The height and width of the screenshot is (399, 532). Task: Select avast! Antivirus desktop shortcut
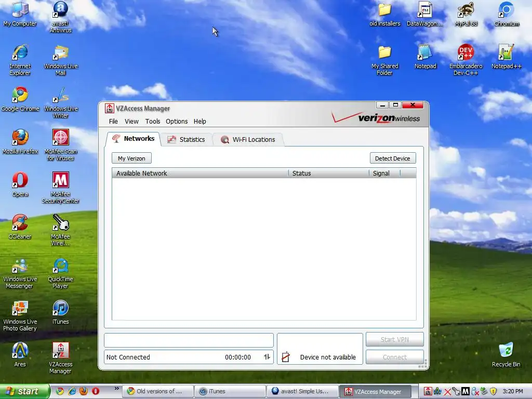coord(60,17)
